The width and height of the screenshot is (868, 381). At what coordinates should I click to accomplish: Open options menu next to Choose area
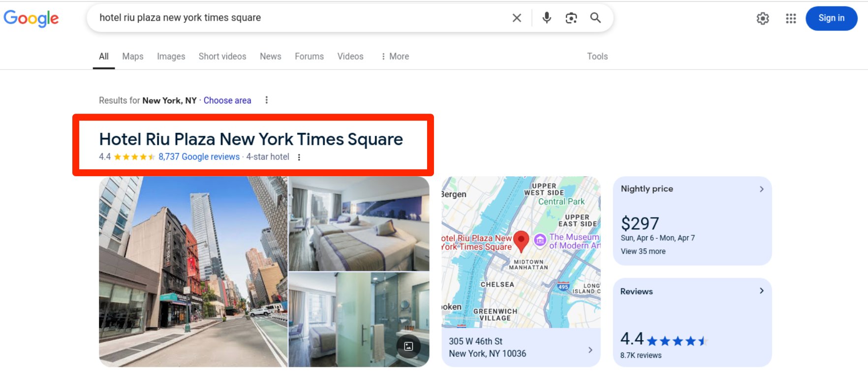click(x=267, y=100)
